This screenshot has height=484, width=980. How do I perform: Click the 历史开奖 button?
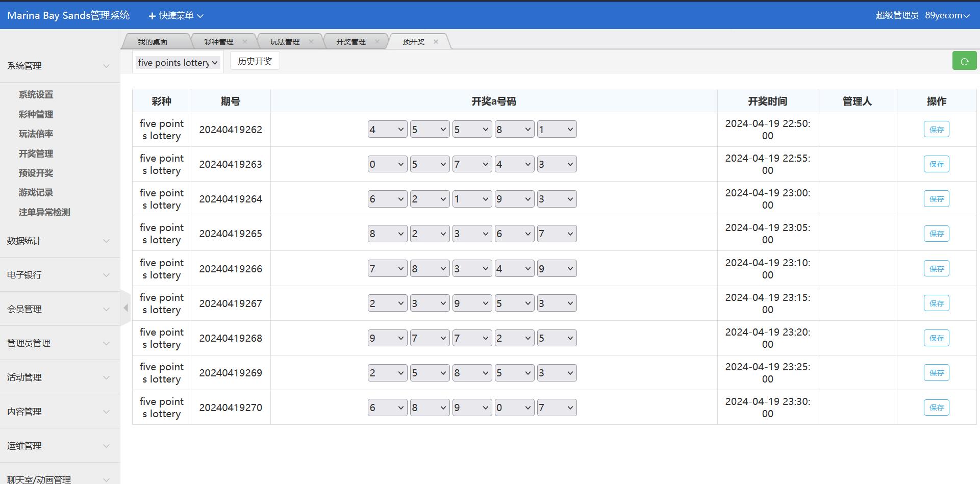point(255,61)
